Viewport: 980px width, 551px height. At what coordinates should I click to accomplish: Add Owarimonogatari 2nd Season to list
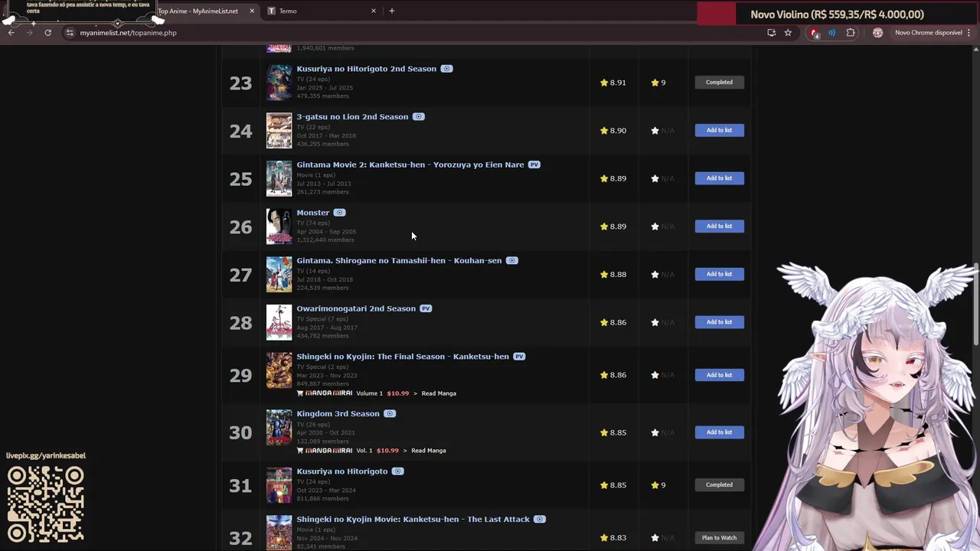[719, 322]
